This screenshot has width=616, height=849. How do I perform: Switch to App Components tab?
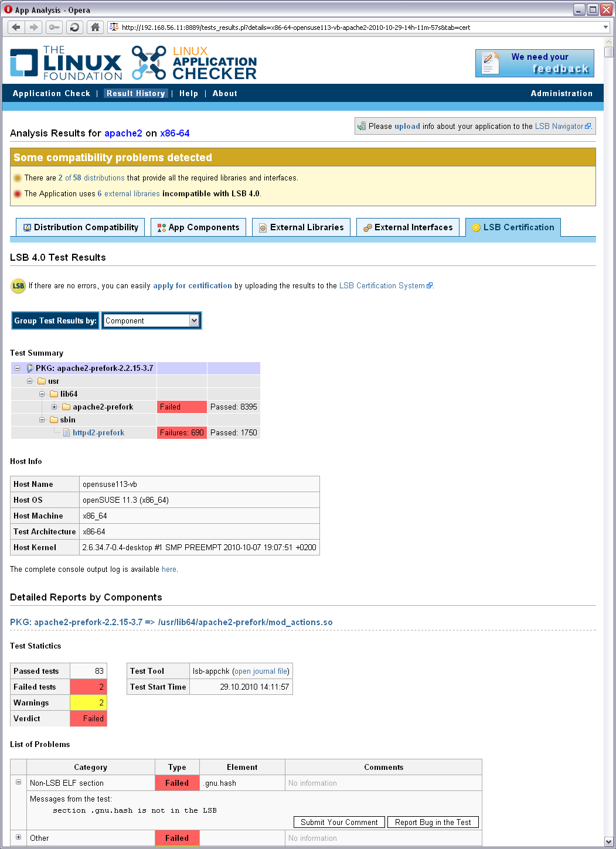[198, 227]
